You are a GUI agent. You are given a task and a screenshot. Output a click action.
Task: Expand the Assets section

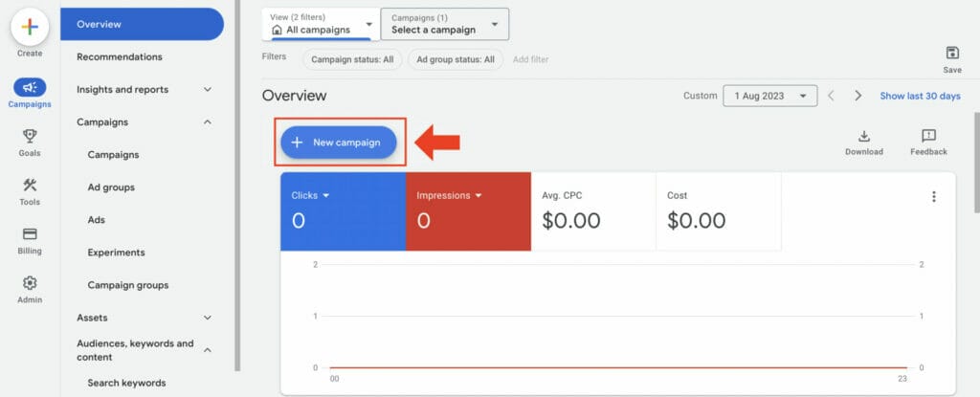pyautogui.click(x=208, y=318)
